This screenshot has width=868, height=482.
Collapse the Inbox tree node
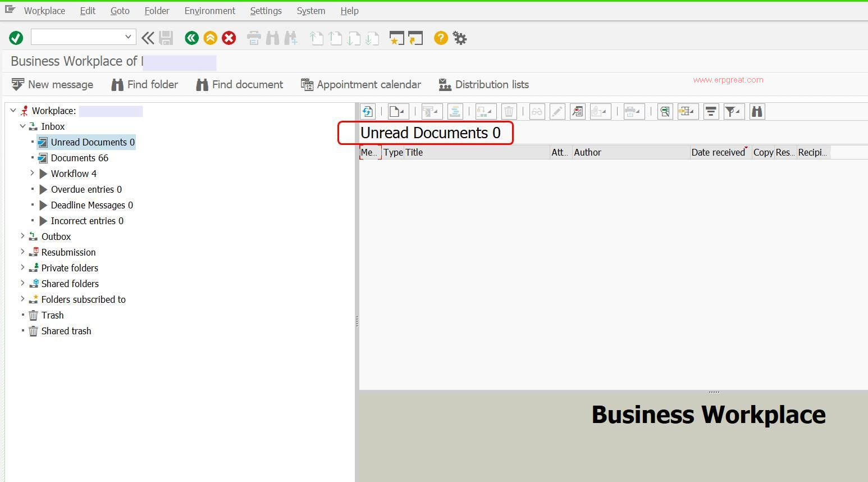coord(22,126)
